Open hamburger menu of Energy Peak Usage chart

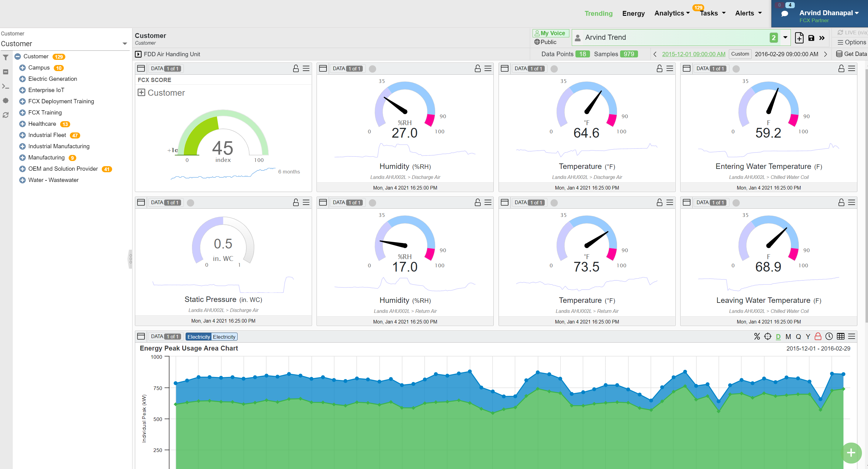click(x=852, y=336)
